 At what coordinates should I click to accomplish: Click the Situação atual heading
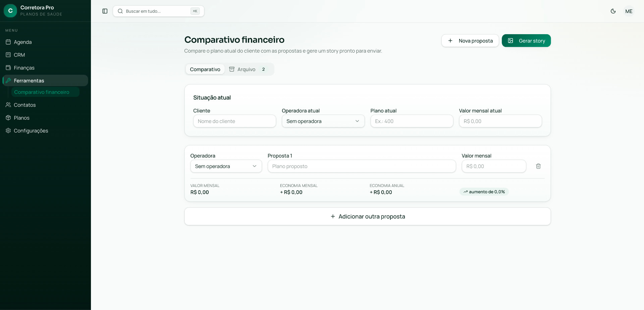[212, 98]
